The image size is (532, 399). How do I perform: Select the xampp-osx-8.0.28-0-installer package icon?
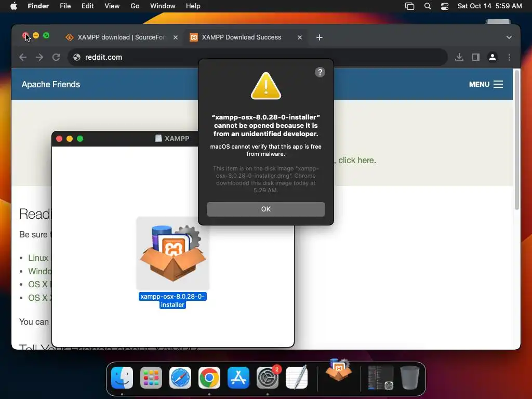pos(172,253)
